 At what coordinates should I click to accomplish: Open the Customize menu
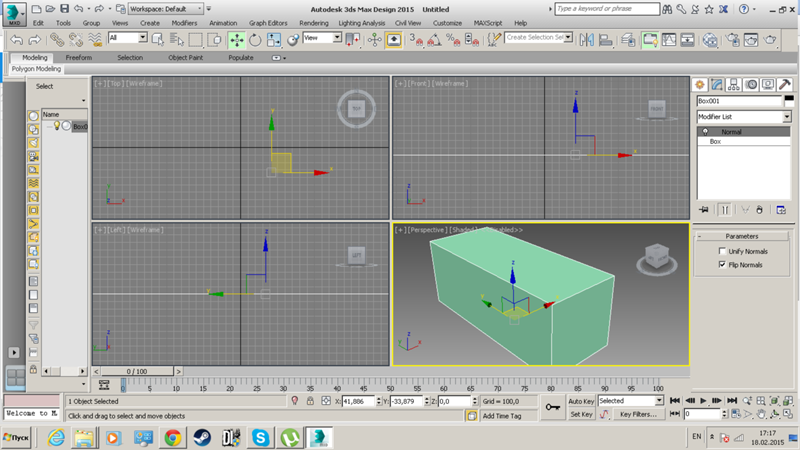[447, 23]
